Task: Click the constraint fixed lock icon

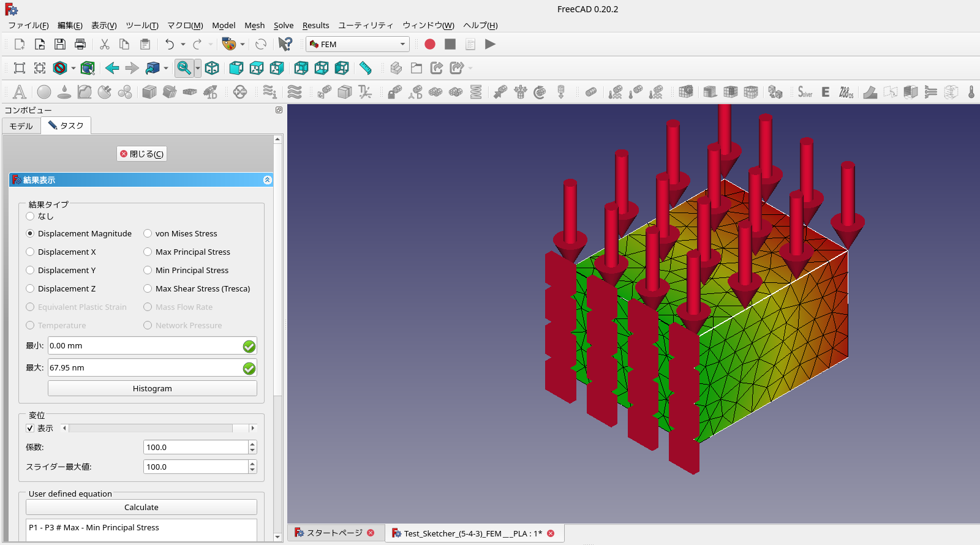Action: (395, 92)
